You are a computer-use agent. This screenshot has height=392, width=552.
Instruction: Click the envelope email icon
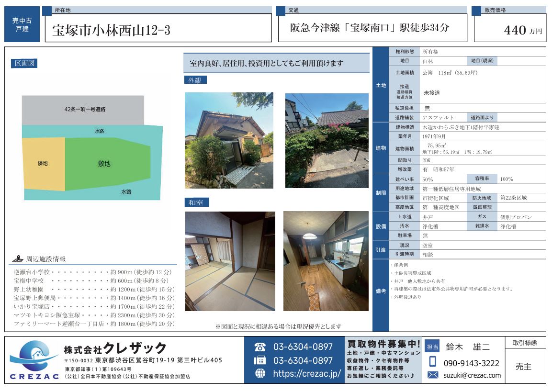tap(433, 375)
